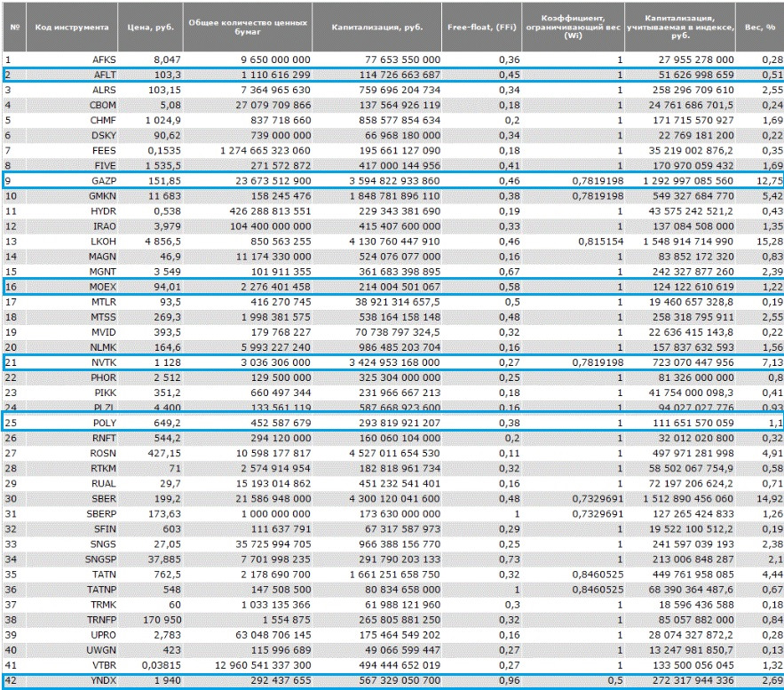Select the VTBR ticker in row 41

104,665
